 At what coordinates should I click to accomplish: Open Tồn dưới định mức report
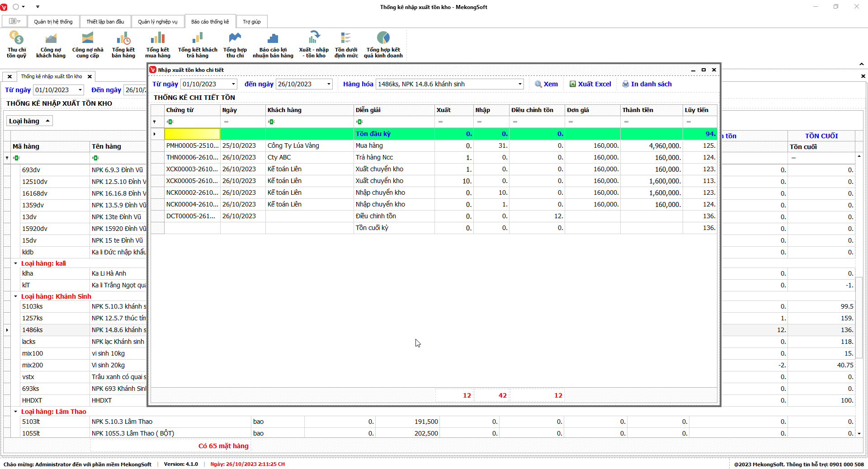(x=346, y=44)
